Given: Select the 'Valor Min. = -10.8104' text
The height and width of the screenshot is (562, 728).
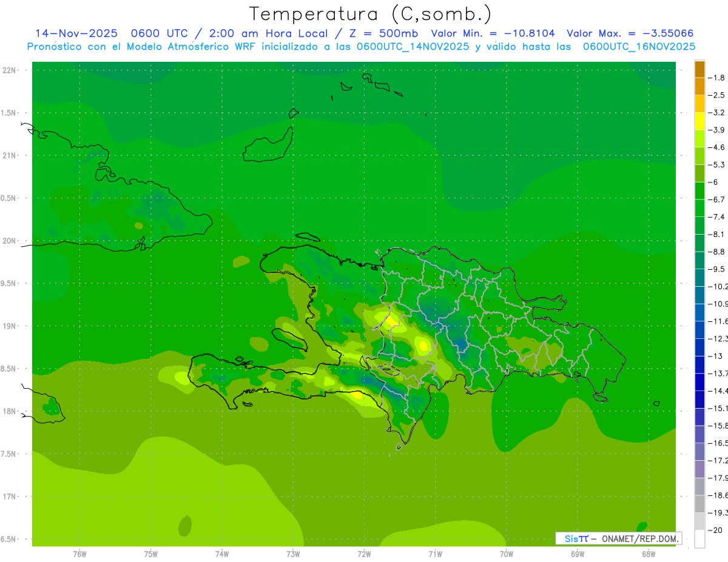Looking at the screenshot, I should click(492, 34).
